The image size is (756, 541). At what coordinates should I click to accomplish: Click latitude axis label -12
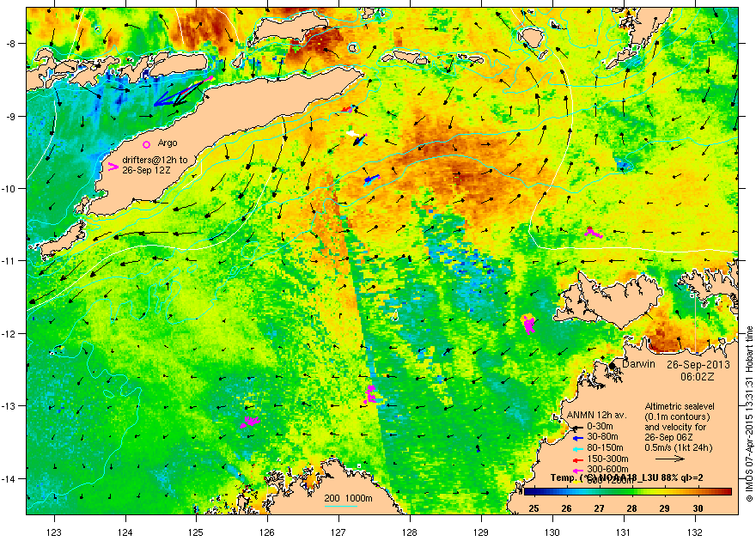[x=9, y=333]
